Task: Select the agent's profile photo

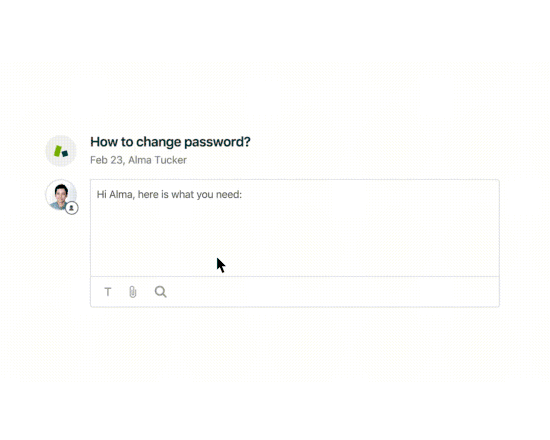Action: 61,195
